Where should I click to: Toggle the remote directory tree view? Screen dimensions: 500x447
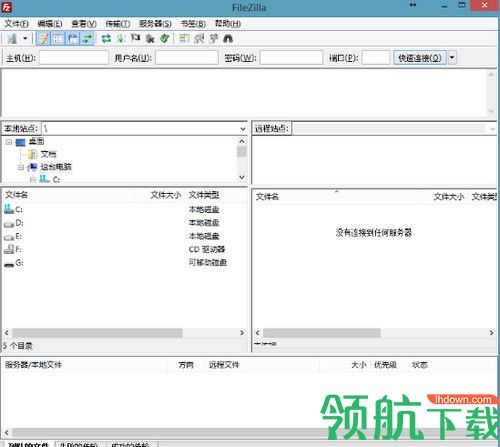click(73, 39)
